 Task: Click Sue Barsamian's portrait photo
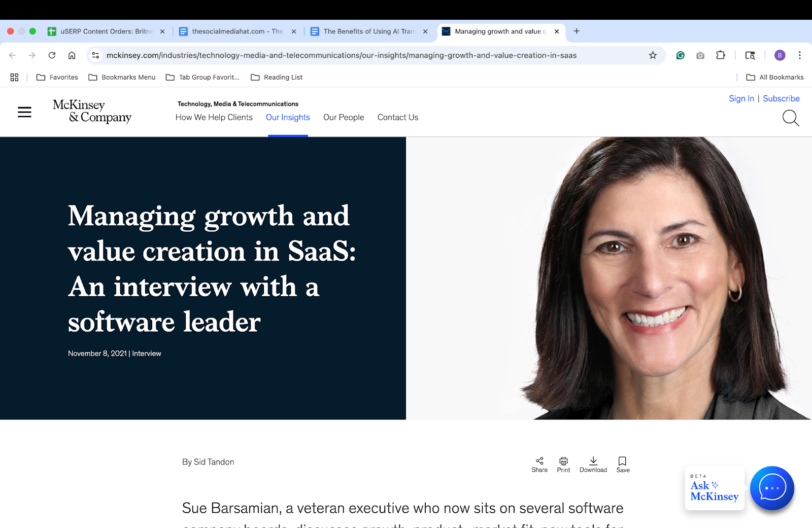[x=609, y=278]
